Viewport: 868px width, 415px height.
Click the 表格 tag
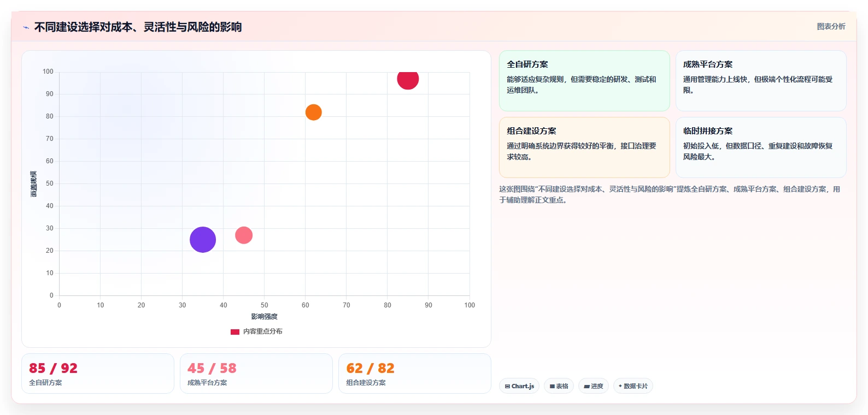point(559,386)
